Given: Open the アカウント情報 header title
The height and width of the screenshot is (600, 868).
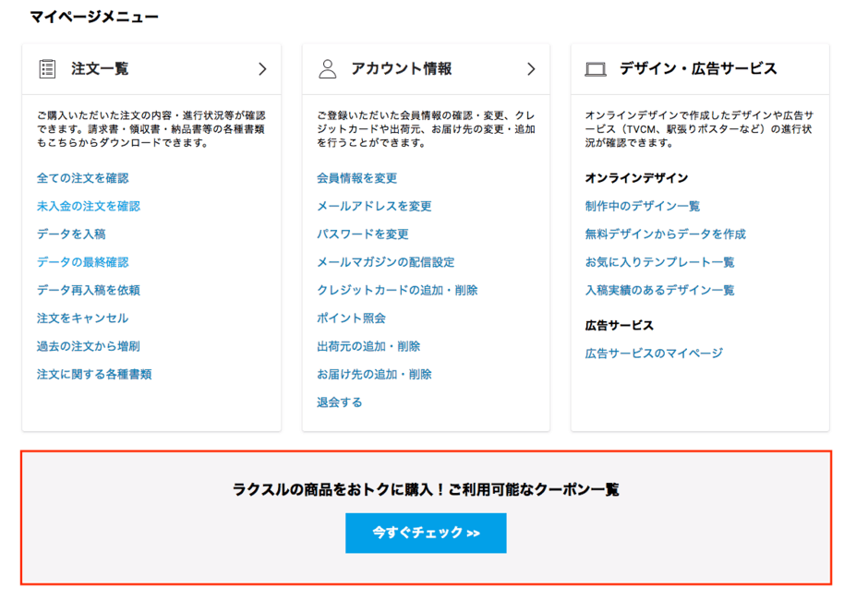Looking at the screenshot, I should click(x=402, y=68).
